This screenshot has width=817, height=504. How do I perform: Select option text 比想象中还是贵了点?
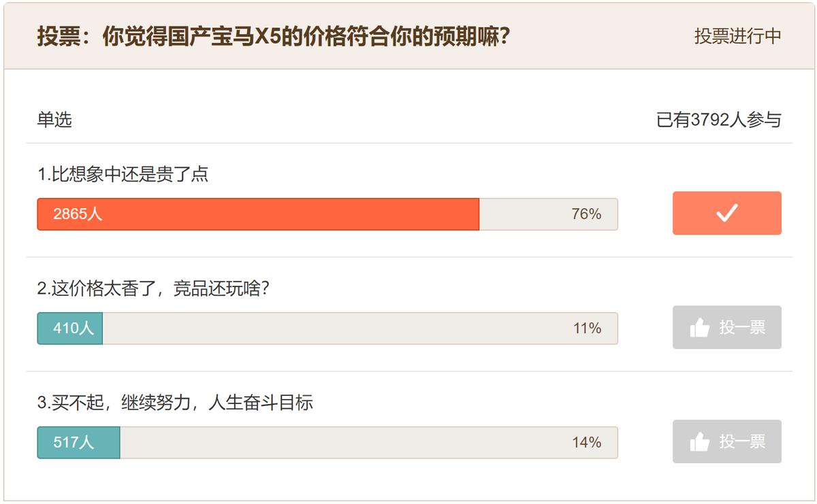[123, 174]
